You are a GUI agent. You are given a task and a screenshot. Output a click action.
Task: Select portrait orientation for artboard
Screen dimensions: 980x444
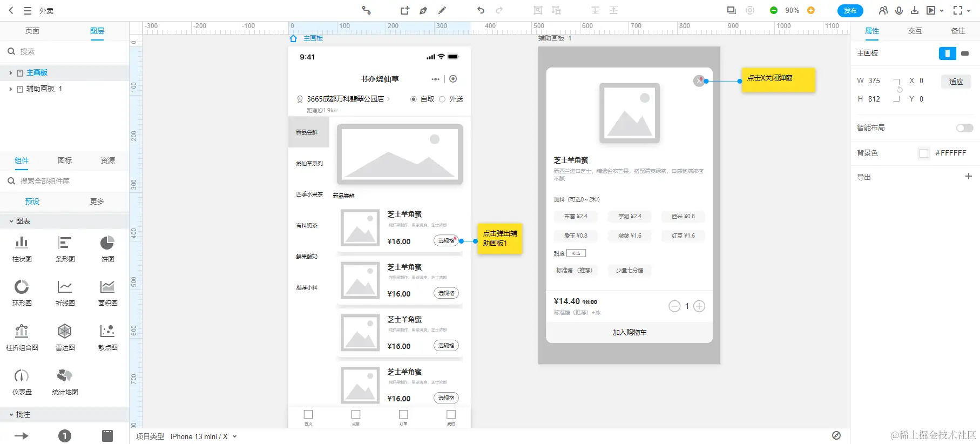[947, 53]
